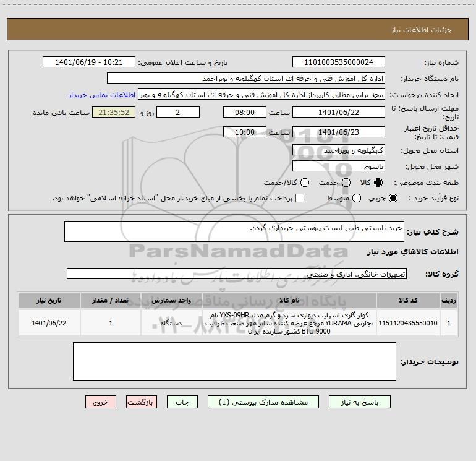Click the نام کالا column header
The width and height of the screenshot is (476, 461).
pos(289,300)
